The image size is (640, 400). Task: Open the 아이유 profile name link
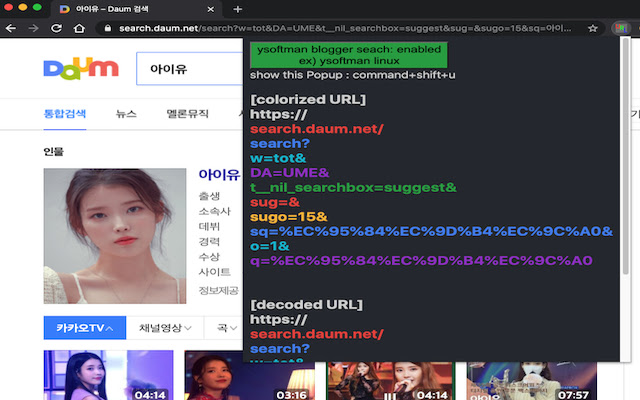(219, 175)
